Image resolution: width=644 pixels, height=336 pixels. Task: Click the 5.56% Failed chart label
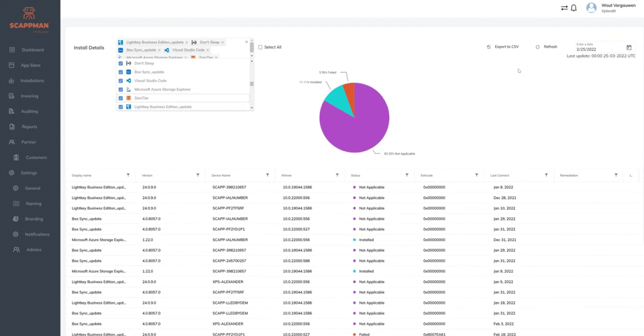(x=328, y=72)
